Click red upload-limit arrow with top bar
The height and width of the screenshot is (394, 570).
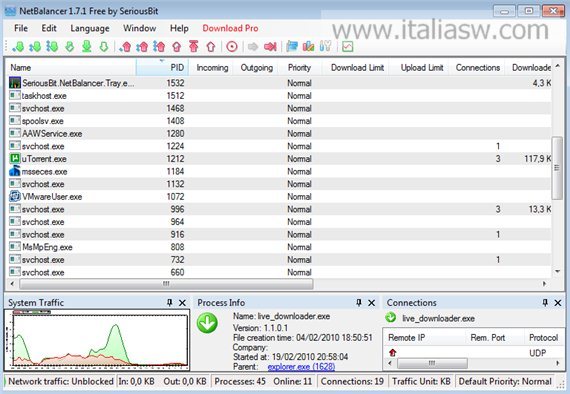(194, 47)
